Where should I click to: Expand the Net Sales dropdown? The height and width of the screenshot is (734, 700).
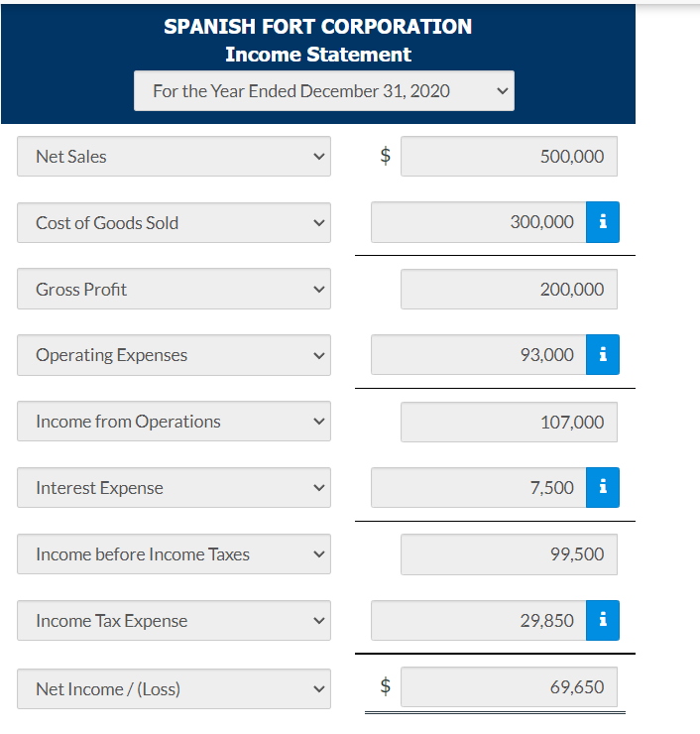[175, 157]
